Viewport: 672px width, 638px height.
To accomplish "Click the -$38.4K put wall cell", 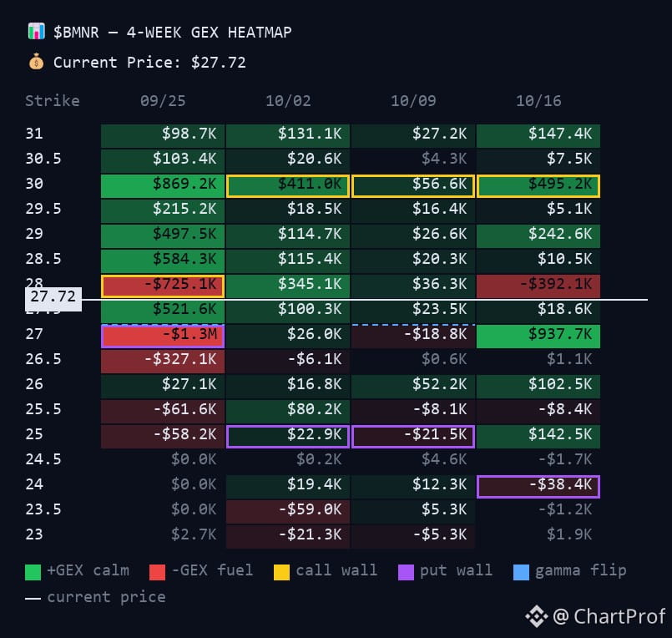I will [x=538, y=487].
